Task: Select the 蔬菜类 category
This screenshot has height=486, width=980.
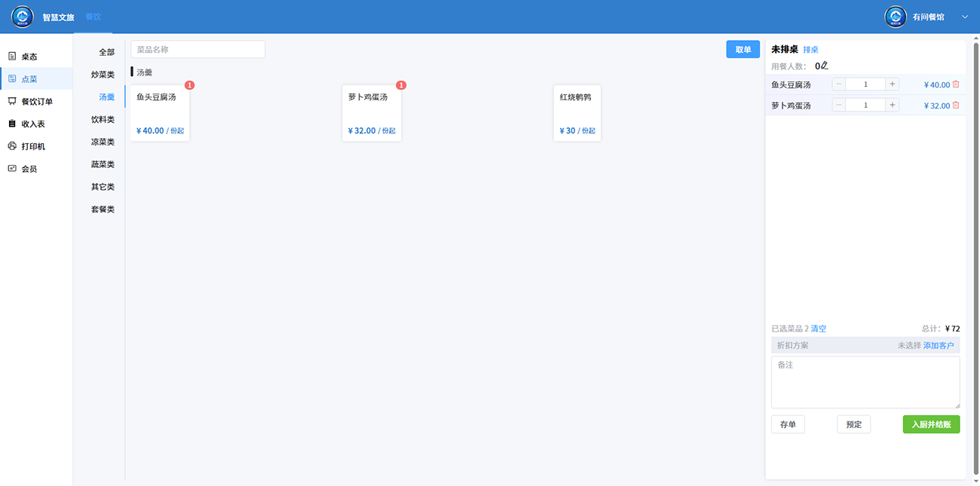Action: coord(103,164)
